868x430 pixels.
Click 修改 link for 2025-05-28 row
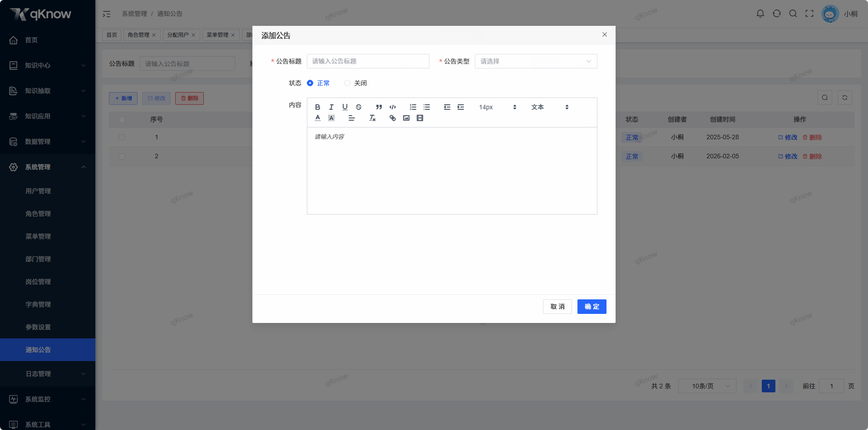pyautogui.click(x=788, y=137)
